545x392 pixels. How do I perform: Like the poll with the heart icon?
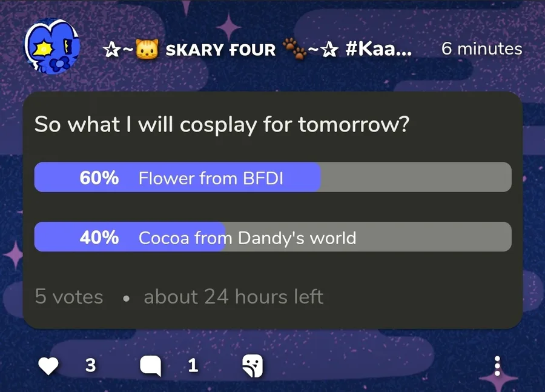48,365
